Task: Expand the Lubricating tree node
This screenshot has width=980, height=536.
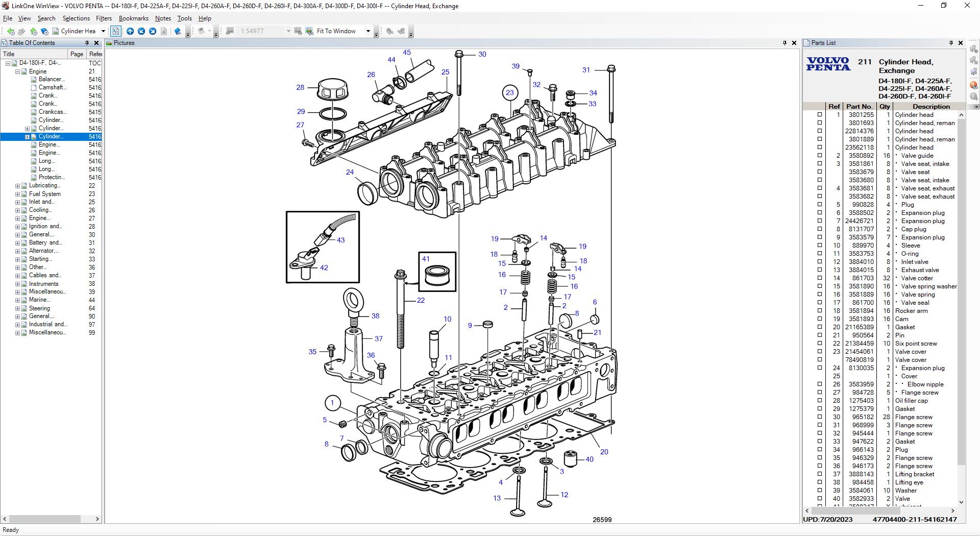Action: pyautogui.click(x=17, y=186)
